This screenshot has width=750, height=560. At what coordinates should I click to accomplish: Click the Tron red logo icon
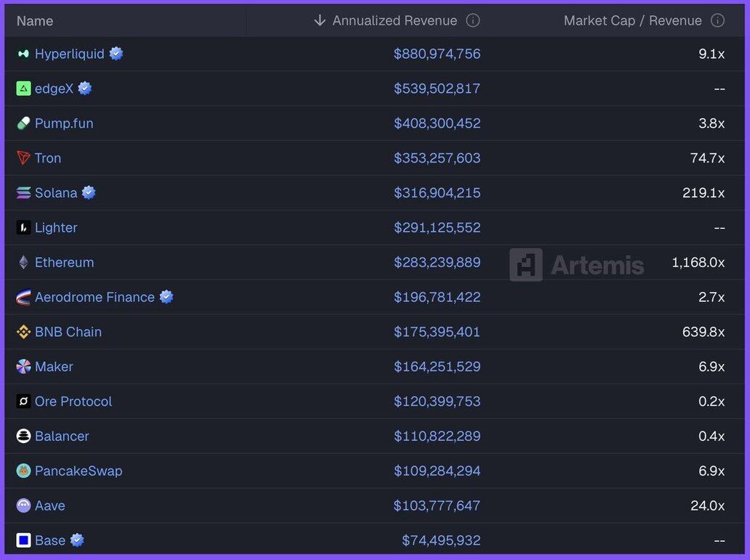[23, 158]
